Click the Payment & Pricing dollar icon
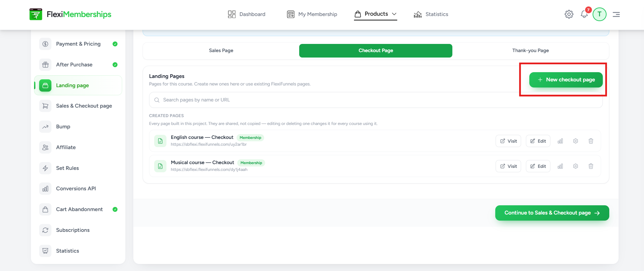The height and width of the screenshot is (271, 644). pyautogui.click(x=45, y=44)
